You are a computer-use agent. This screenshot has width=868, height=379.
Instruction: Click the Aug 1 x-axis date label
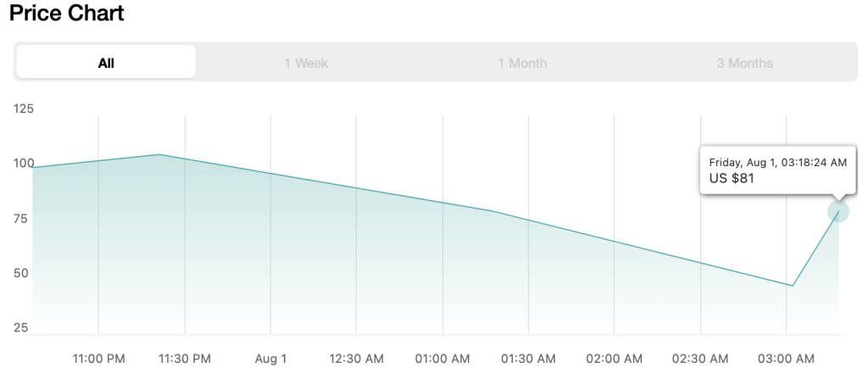pos(270,359)
